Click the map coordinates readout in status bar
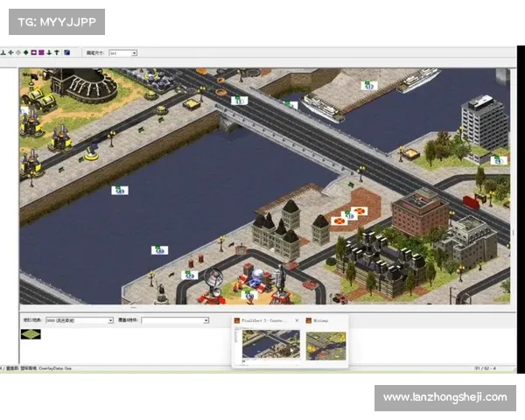The width and height of the screenshot is (525, 420). pyautogui.click(x=485, y=368)
